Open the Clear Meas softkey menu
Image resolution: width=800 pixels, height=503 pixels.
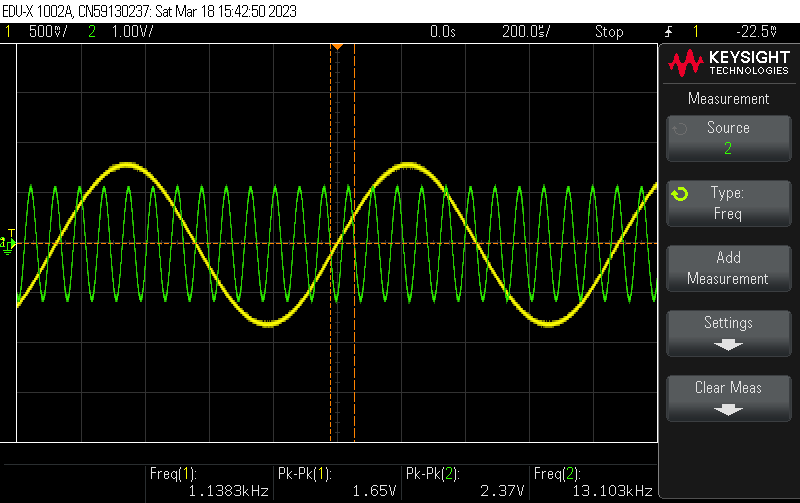click(729, 398)
